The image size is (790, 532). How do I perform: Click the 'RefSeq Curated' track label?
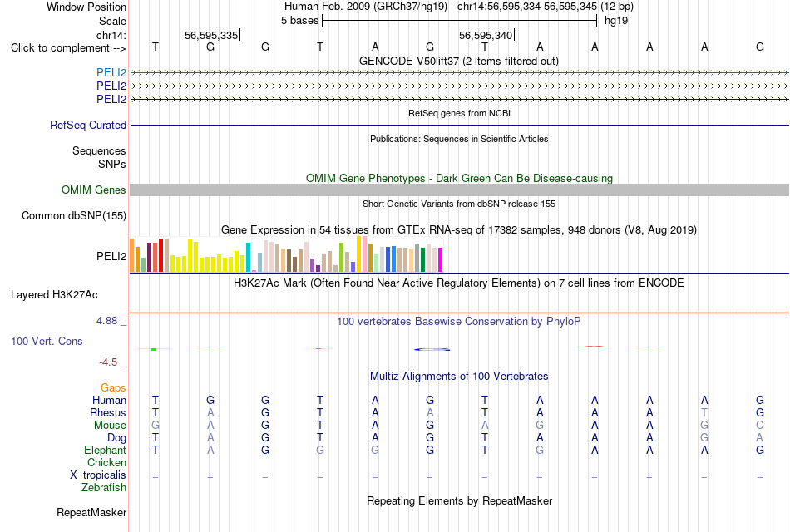coord(88,125)
